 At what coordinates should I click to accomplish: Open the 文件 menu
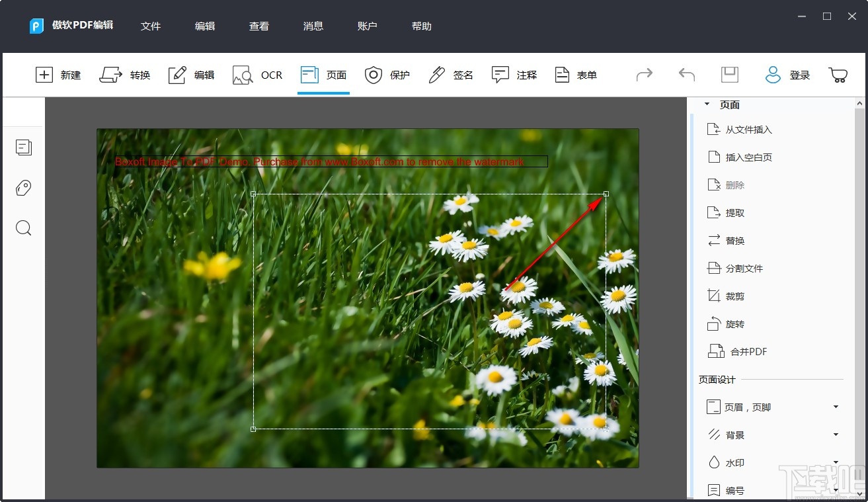point(151,26)
